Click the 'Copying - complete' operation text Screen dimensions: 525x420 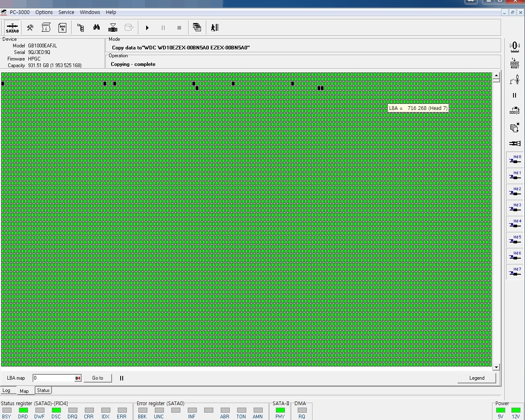click(x=133, y=64)
